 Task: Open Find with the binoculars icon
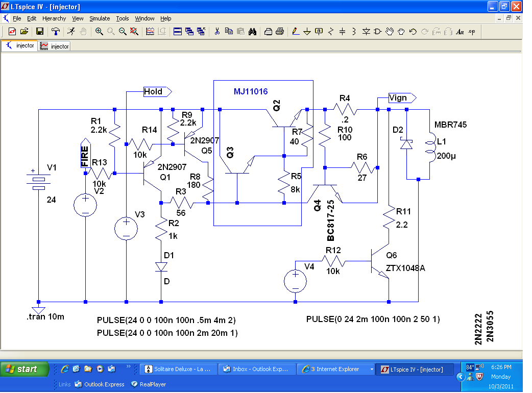pos(252,32)
